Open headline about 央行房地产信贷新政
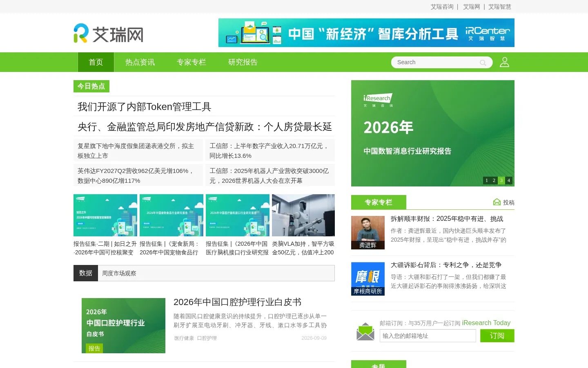 coord(205,127)
